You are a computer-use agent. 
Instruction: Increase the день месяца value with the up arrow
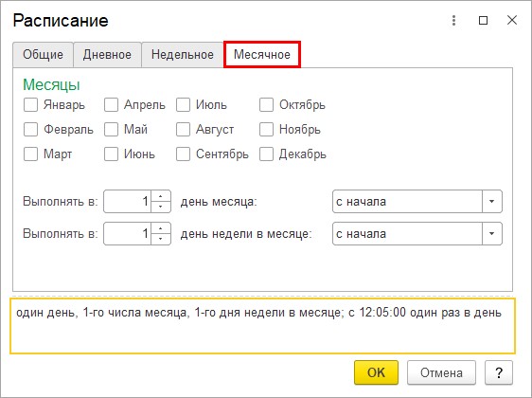pyautogui.click(x=161, y=196)
